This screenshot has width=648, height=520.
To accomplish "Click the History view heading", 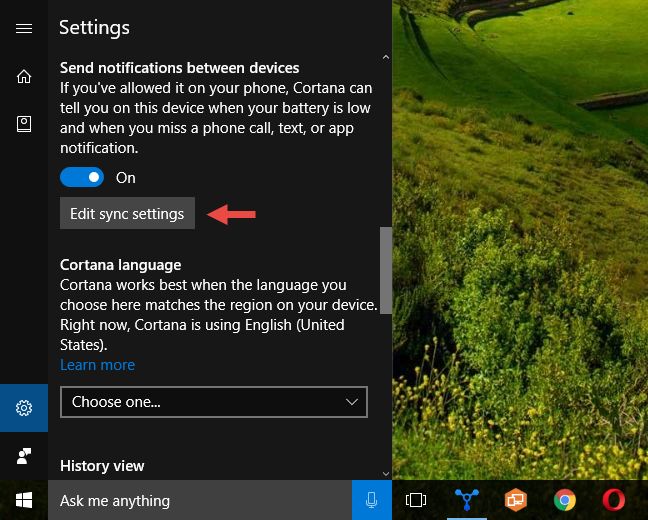I will (x=102, y=466).
